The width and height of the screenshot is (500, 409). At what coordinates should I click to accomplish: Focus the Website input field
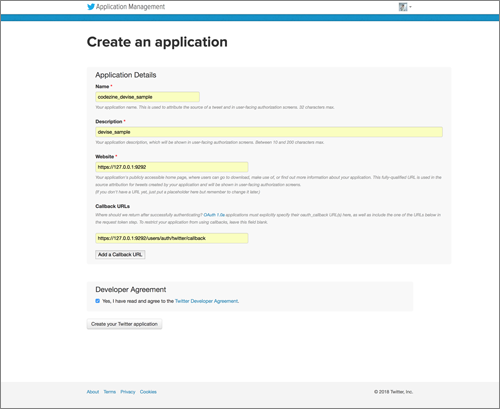tap(172, 167)
